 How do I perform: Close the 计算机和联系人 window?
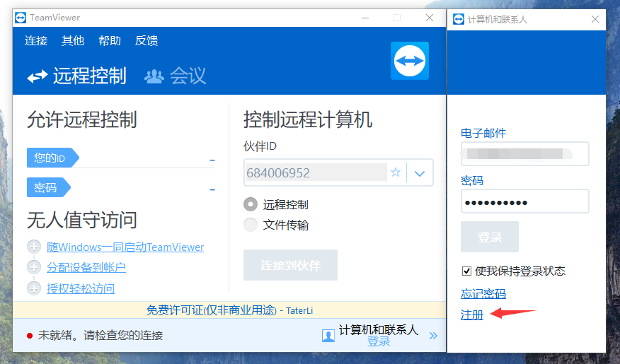(595, 19)
